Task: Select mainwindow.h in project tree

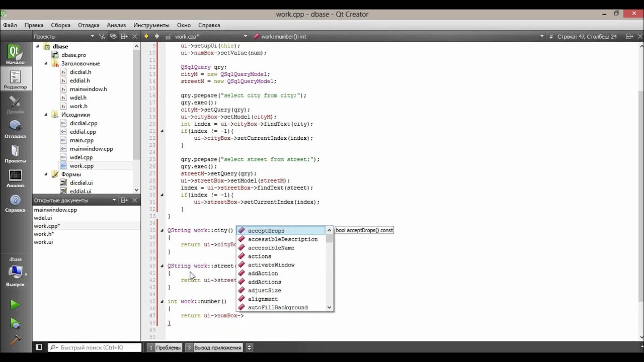Action: click(x=88, y=89)
